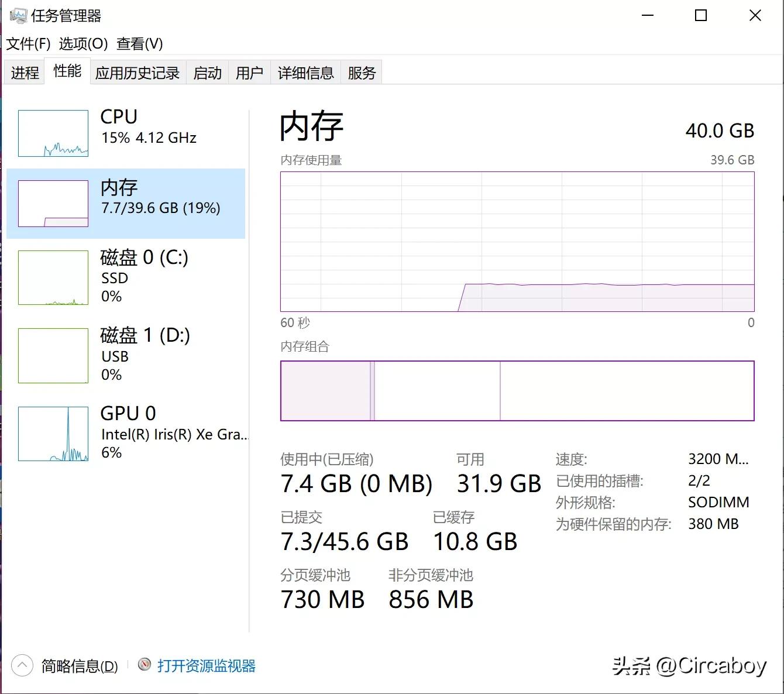Image resolution: width=784 pixels, height=694 pixels.
Task: Click the 简略信息(D) button
Action: pyautogui.click(x=80, y=666)
